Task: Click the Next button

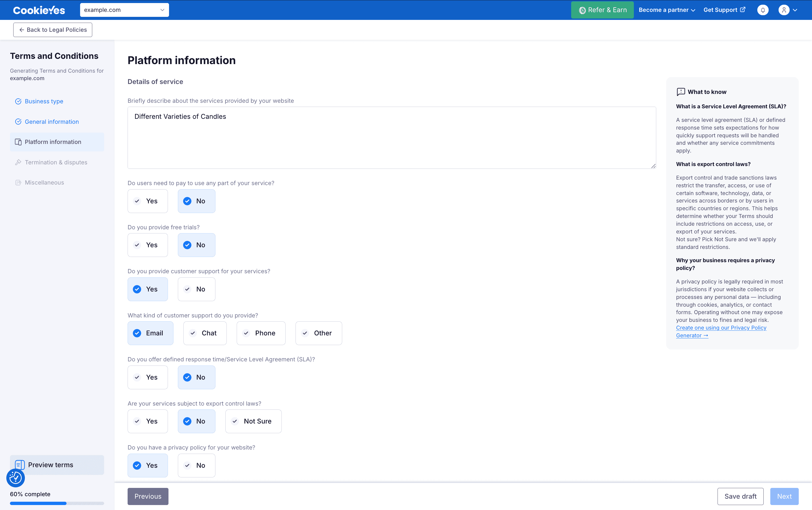Action: click(784, 496)
